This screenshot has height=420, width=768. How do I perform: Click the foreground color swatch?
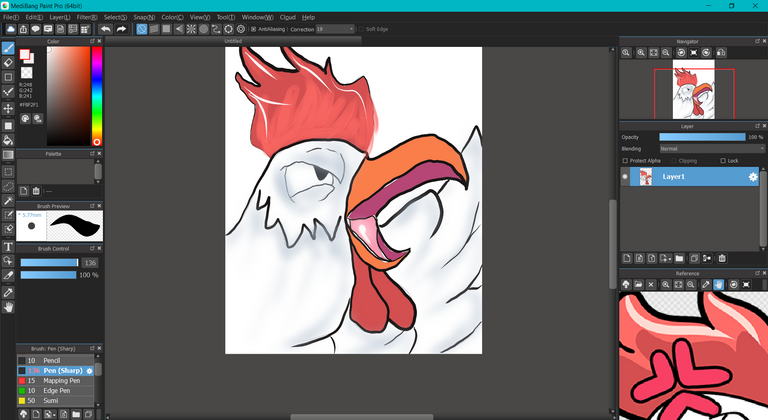coord(24,54)
